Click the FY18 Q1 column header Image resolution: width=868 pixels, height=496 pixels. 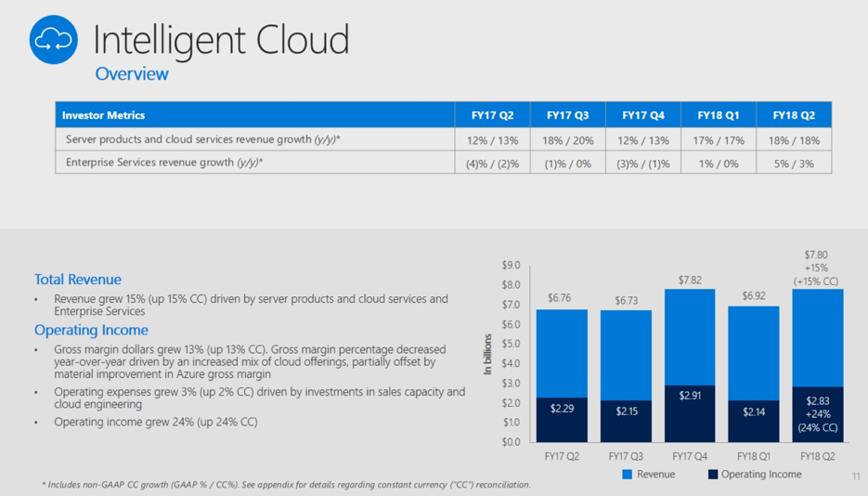click(x=719, y=115)
